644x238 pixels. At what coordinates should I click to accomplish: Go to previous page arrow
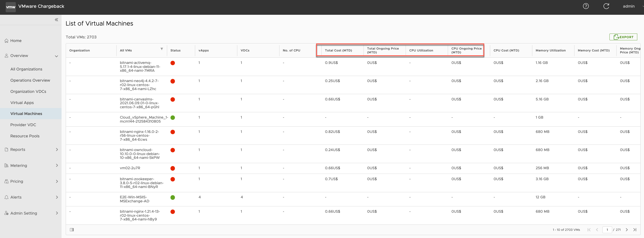[x=597, y=230]
